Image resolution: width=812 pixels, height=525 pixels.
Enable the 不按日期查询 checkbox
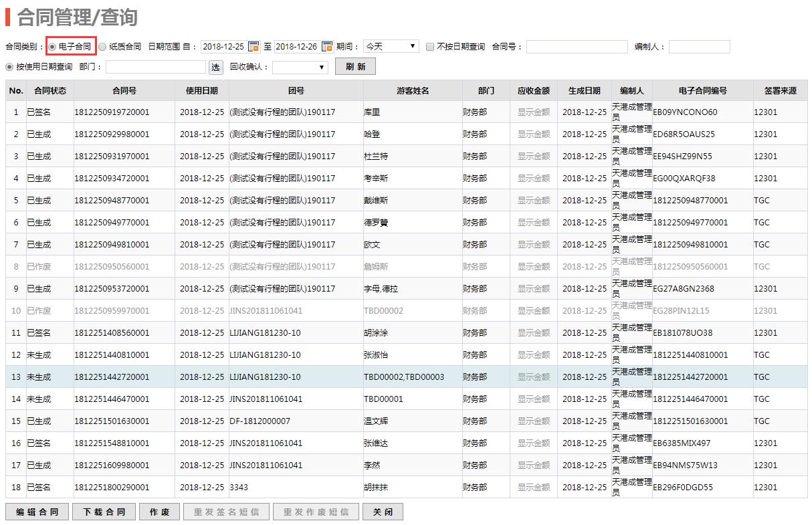pyautogui.click(x=430, y=47)
